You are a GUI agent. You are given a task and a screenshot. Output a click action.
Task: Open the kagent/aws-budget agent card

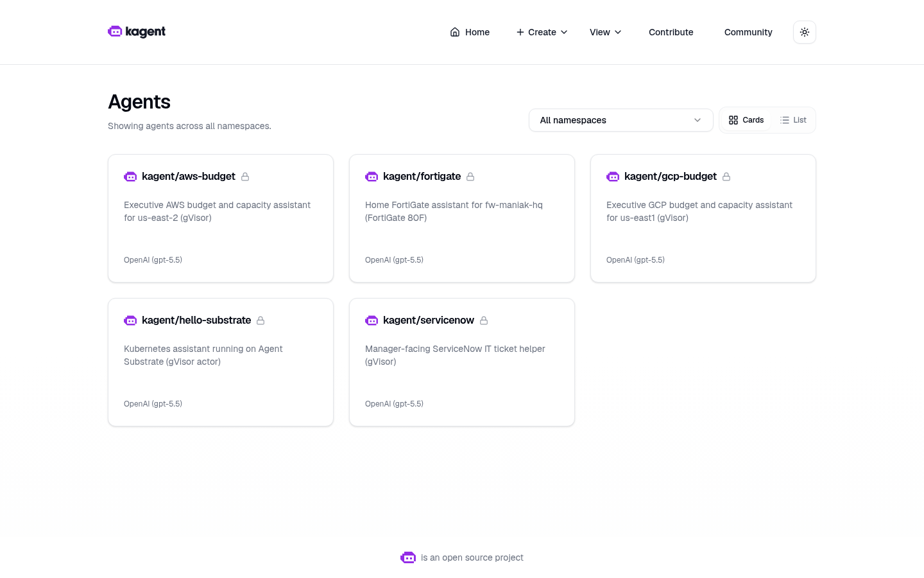(221, 218)
